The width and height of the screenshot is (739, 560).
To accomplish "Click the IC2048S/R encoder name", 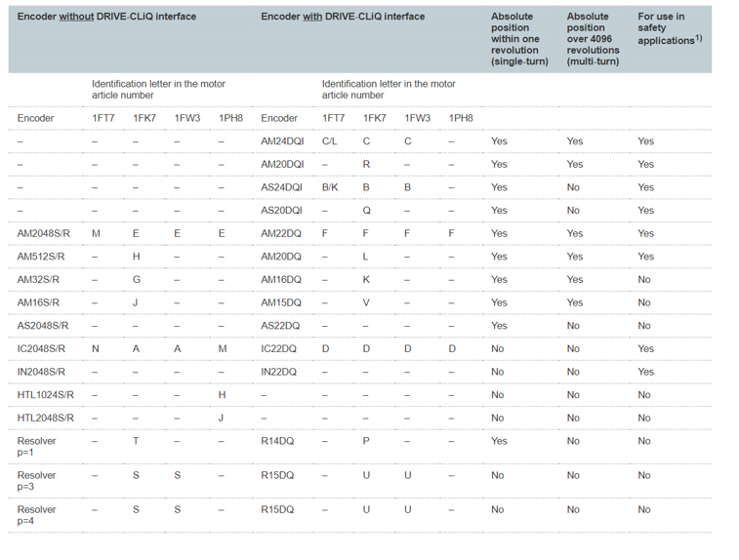I will pyautogui.click(x=41, y=349).
